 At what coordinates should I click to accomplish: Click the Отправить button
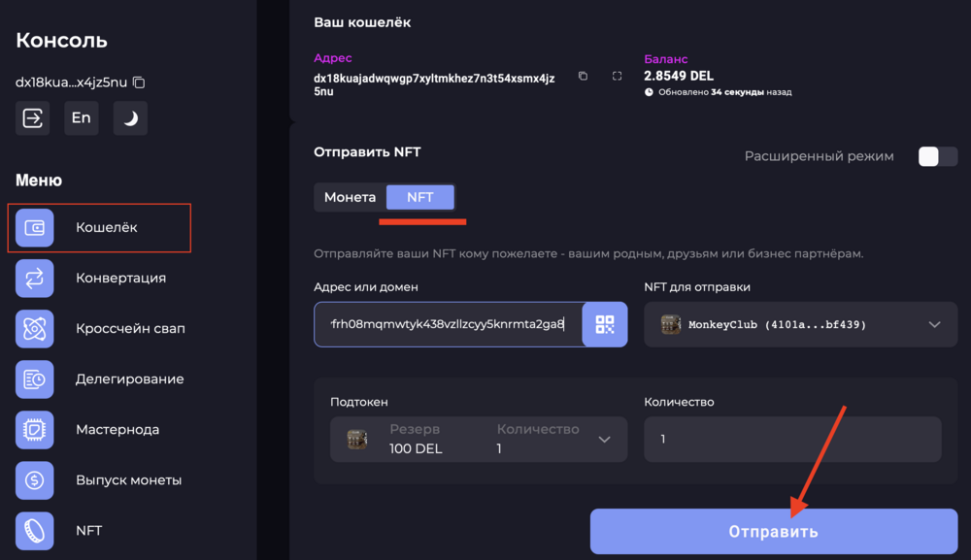click(x=774, y=532)
